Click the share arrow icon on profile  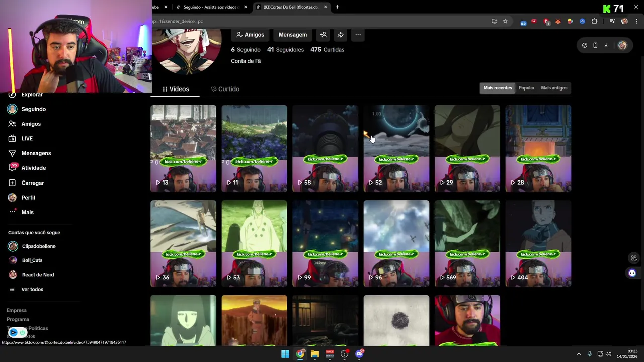click(340, 35)
